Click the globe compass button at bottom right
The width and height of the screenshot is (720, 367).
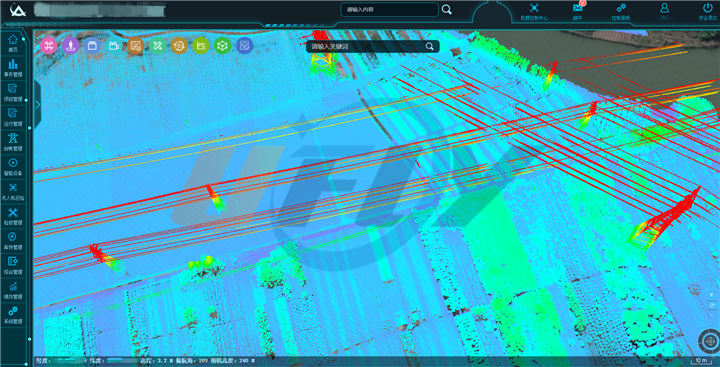[709, 341]
